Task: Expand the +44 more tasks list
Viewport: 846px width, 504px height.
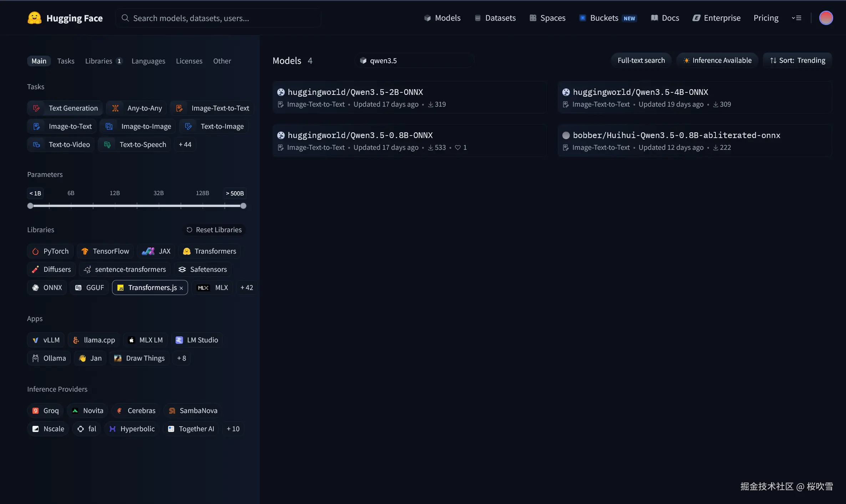Action: click(x=185, y=144)
